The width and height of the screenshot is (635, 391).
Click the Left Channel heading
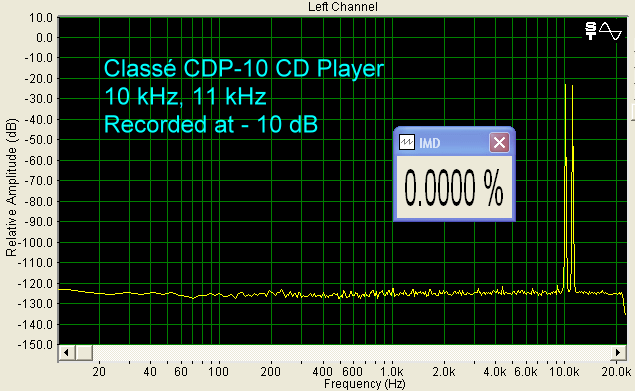(x=343, y=6)
